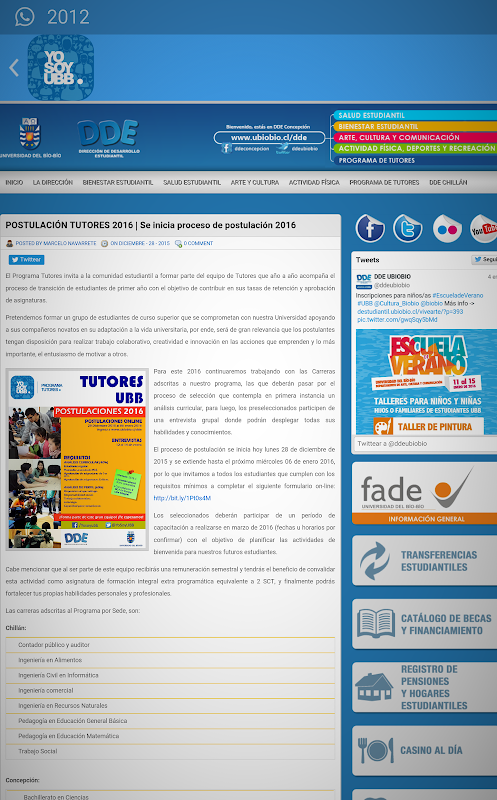Open the ddeconcepcion Facebook header icon

[x=227, y=148]
